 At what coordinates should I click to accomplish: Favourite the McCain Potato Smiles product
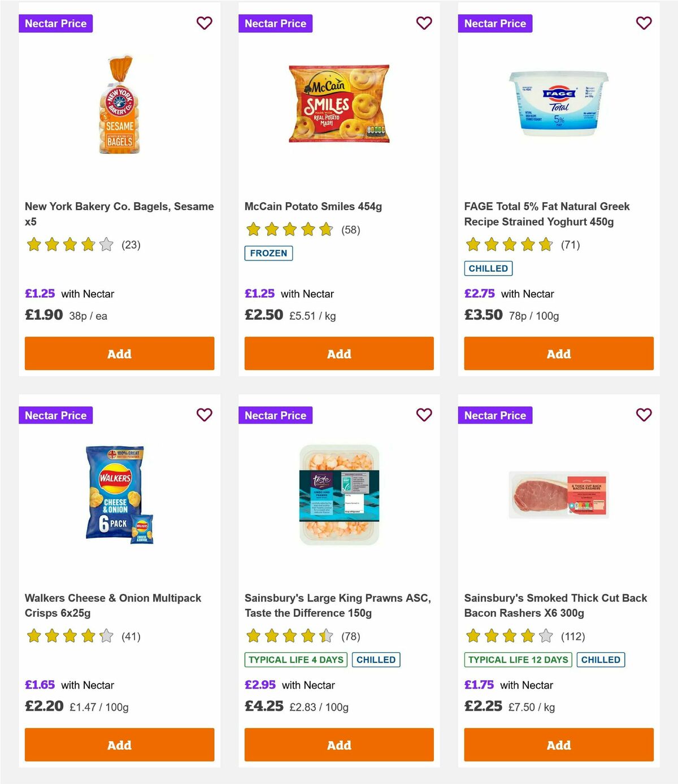click(x=424, y=23)
